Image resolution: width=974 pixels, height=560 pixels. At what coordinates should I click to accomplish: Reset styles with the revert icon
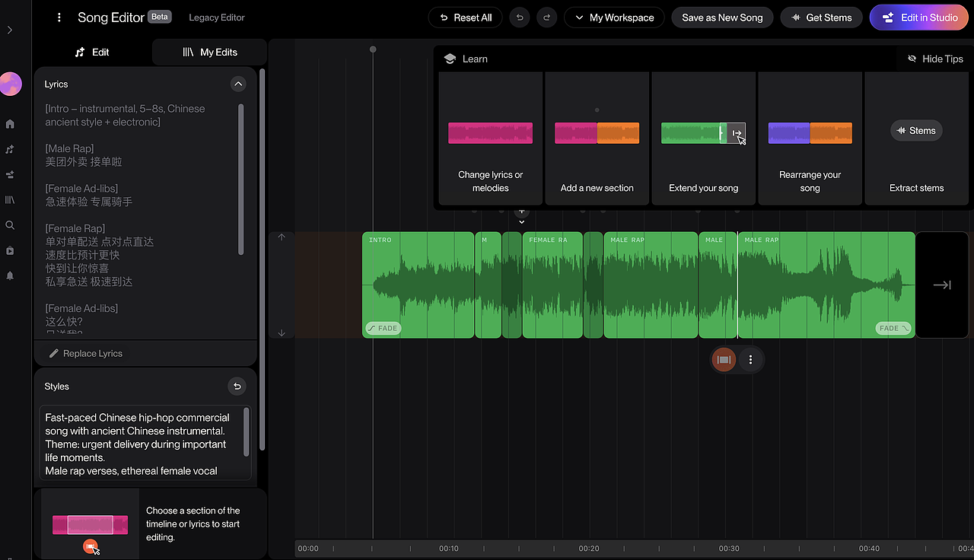pos(237,387)
